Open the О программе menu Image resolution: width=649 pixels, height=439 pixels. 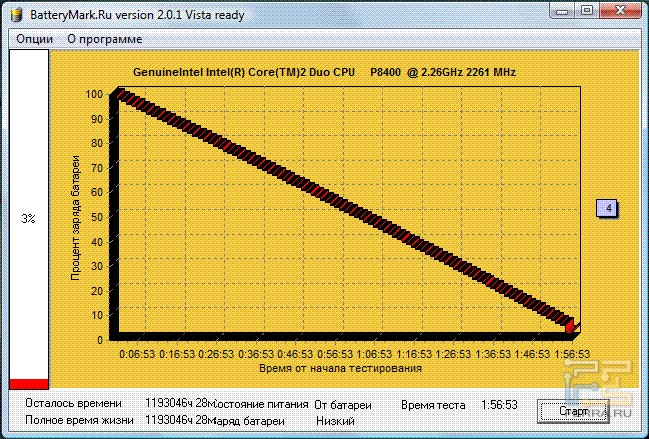(x=105, y=39)
